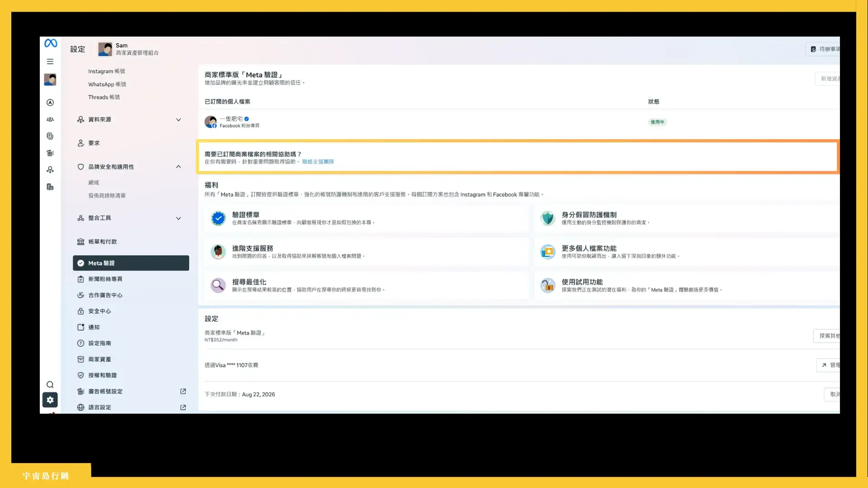Open 語言設定 in settings menu
The image size is (868, 488).
tap(99, 408)
